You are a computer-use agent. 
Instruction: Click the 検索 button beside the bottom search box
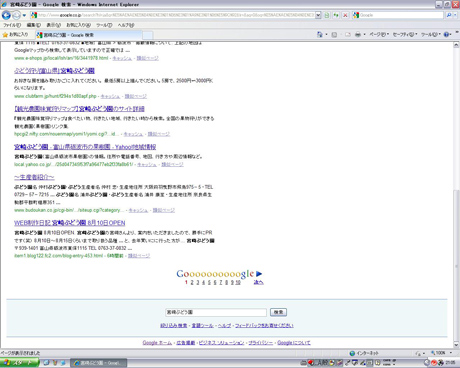(x=278, y=312)
